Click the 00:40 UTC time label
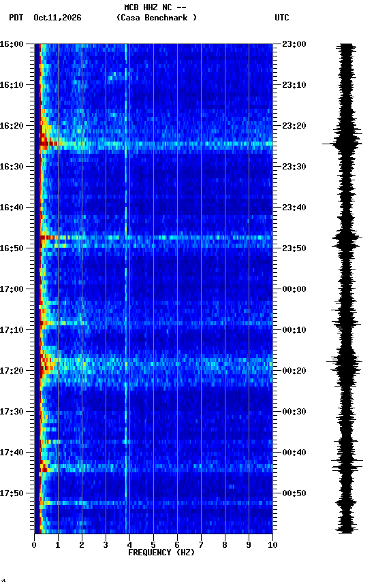Screen dimensions: 376x588 coord(294,453)
